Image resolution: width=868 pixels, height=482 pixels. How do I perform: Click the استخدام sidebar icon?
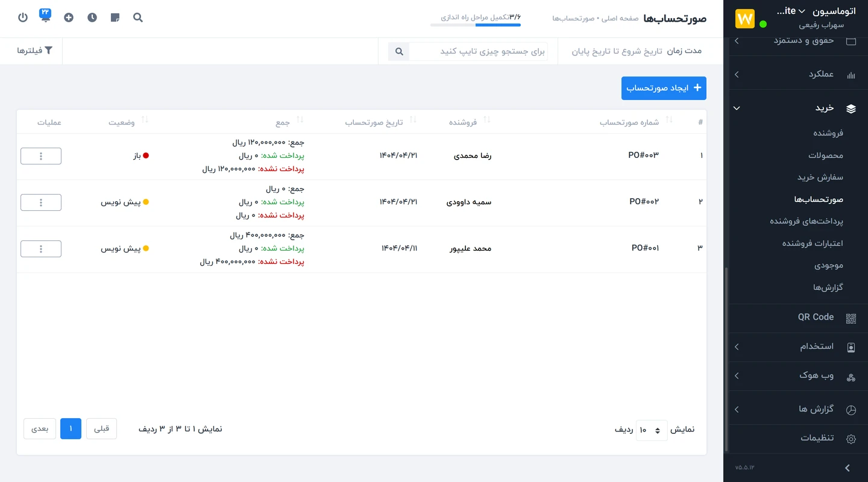pos(851,348)
